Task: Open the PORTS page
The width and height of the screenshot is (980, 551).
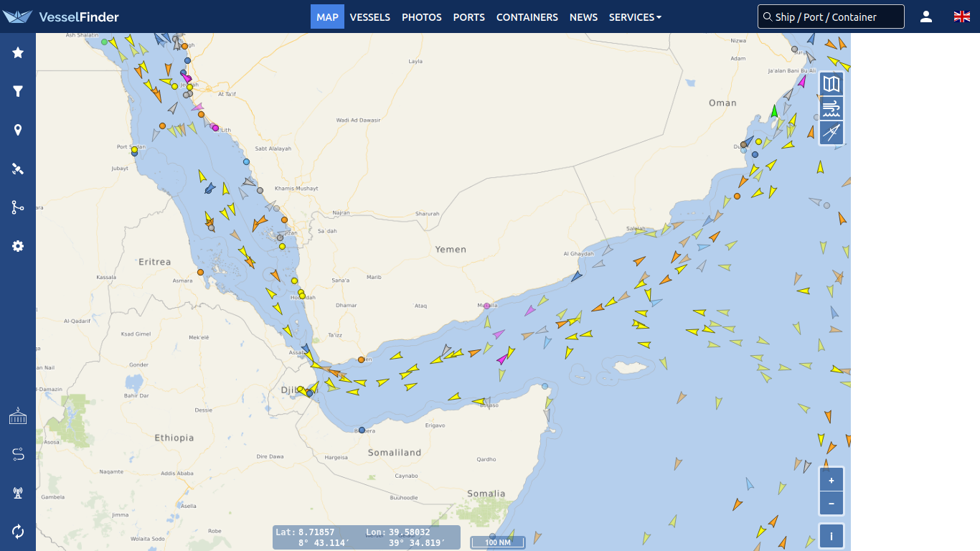Action: point(469,17)
